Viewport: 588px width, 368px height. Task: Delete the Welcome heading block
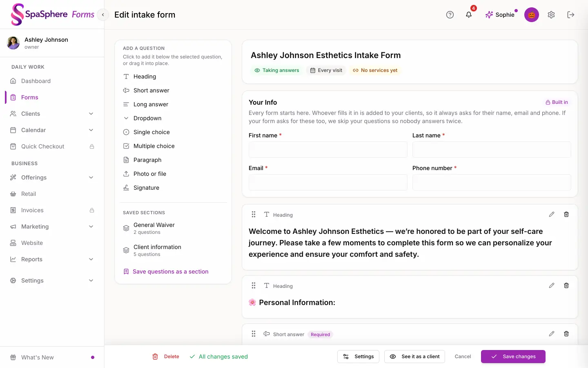click(x=566, y=214)
